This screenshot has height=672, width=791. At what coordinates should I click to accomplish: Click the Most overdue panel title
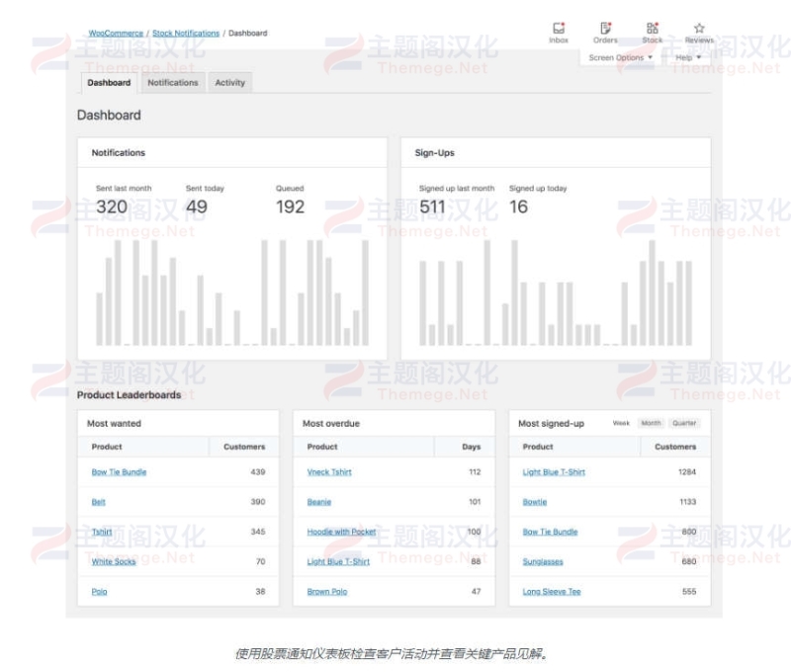331,424
